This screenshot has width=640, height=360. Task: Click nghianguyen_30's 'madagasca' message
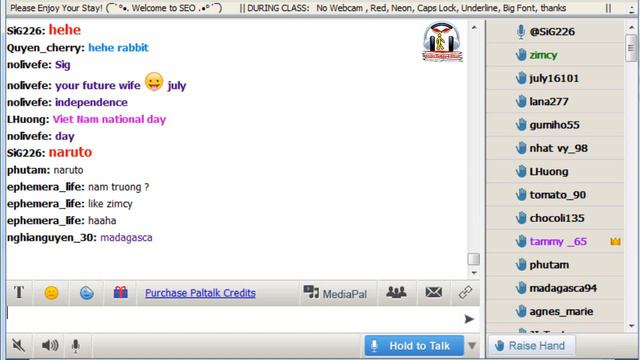126,237
